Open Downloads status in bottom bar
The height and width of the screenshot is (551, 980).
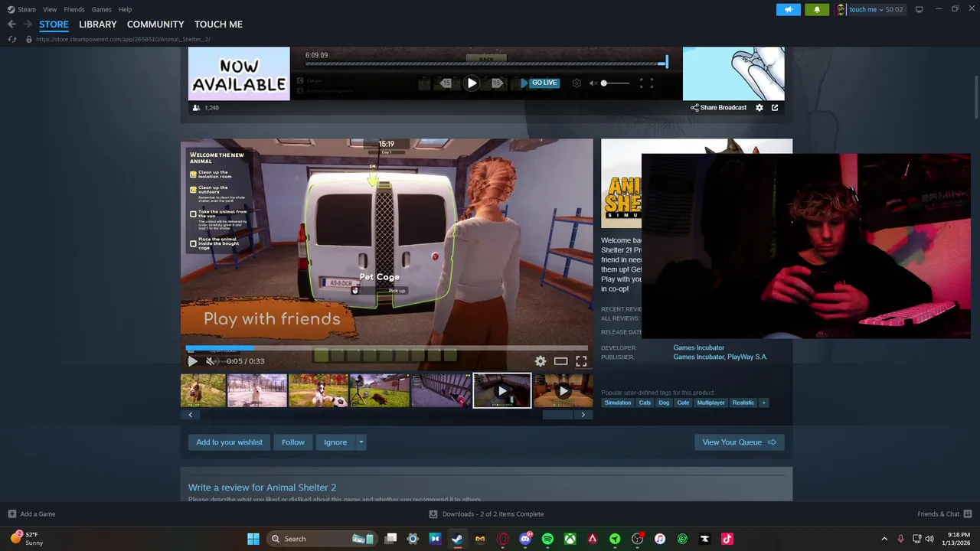pyautogui.click(x=486, y=514)
